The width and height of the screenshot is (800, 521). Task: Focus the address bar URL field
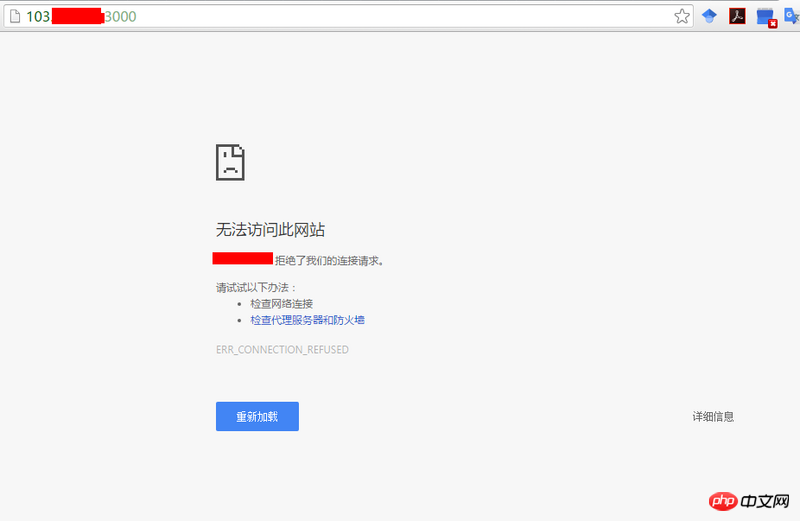click(348, 16)
